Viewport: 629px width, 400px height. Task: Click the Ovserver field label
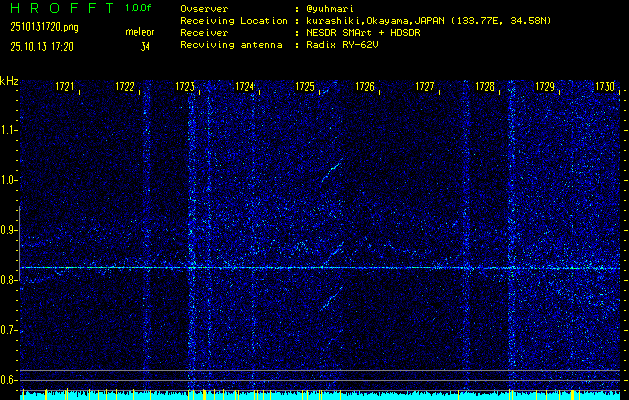coord(204,9)
